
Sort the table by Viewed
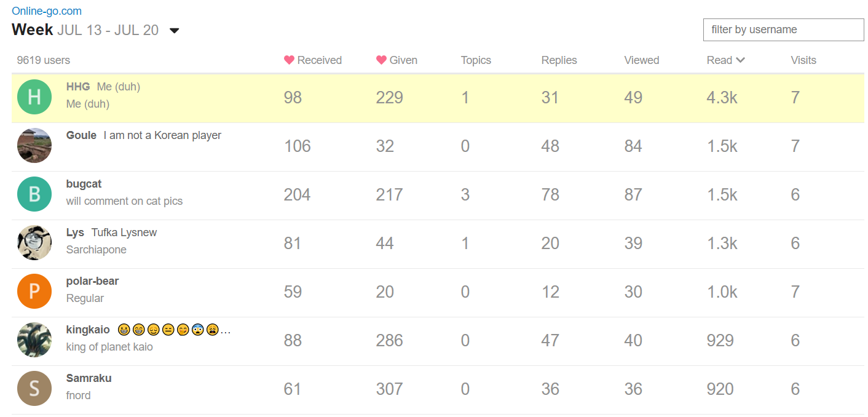click(x=641, y=60)
